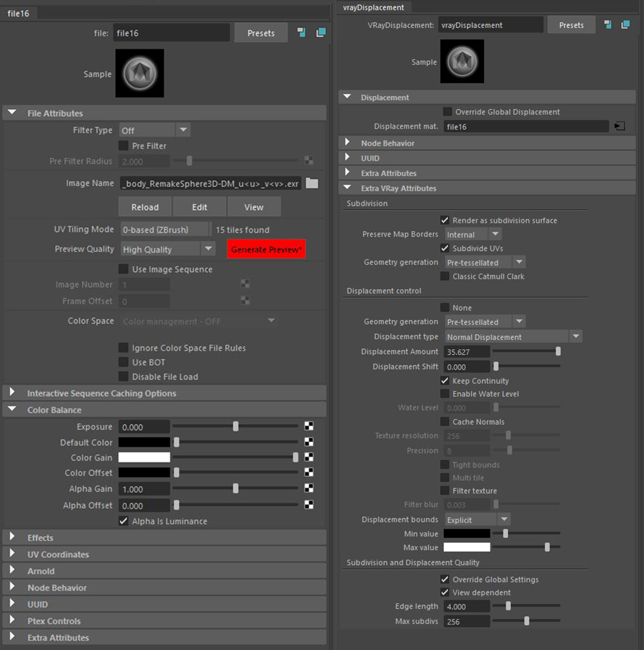
Task: Click the View image button
Action: pos(254,207)
